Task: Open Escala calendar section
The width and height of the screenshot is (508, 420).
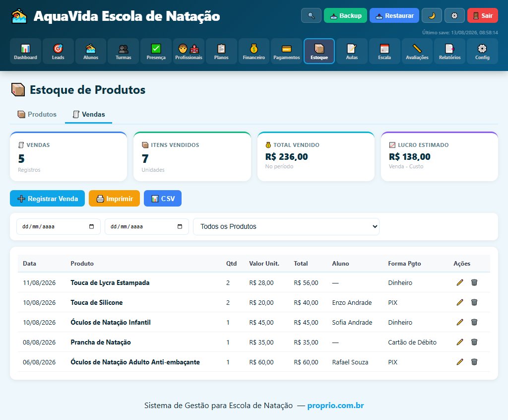Action: (384, 51)
